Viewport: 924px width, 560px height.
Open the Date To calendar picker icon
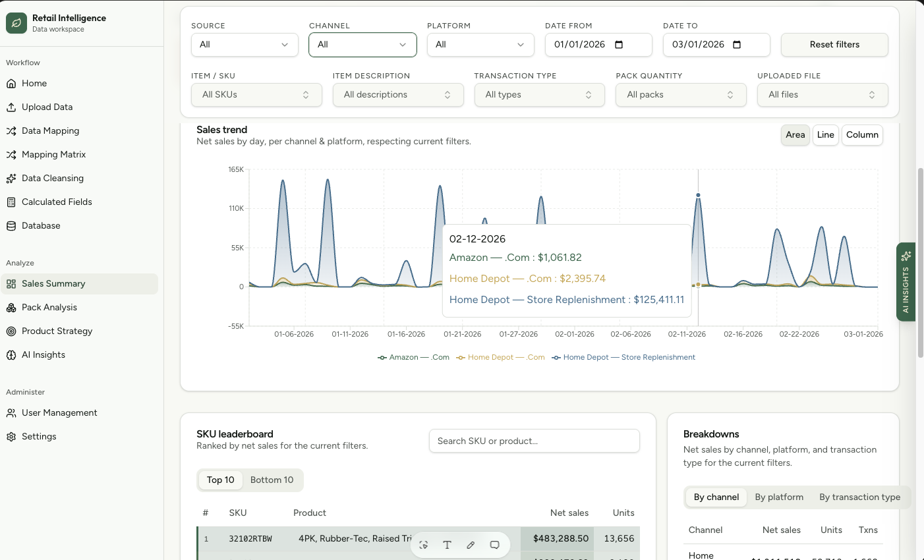737,45
